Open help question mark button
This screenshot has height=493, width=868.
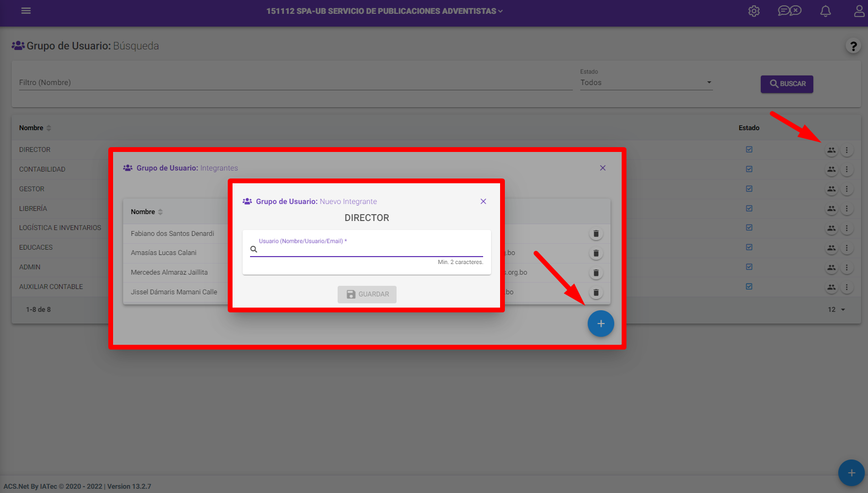[853, 46]
